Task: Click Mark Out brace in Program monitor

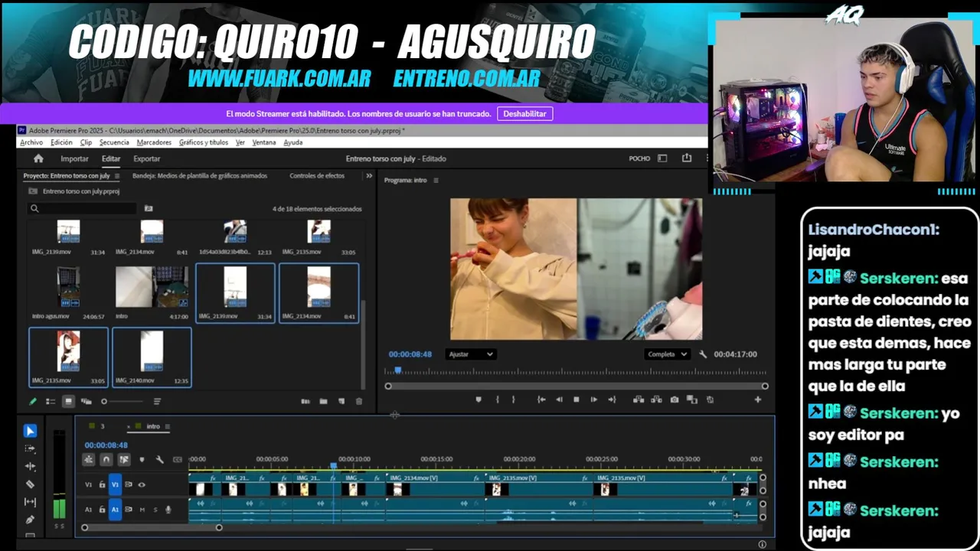Action: (513, 399)
